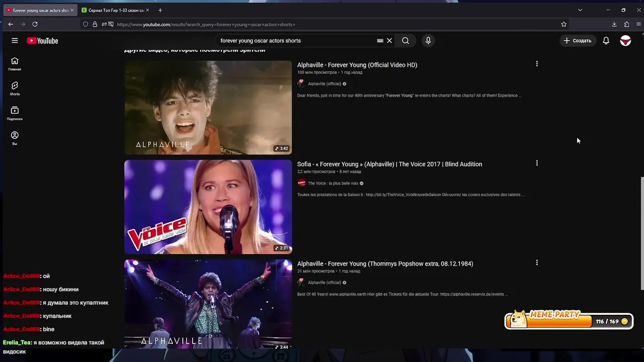Click chat message 'я думала это купалтник'
Viewport: 644px width, 362px height.
[75, 303]
